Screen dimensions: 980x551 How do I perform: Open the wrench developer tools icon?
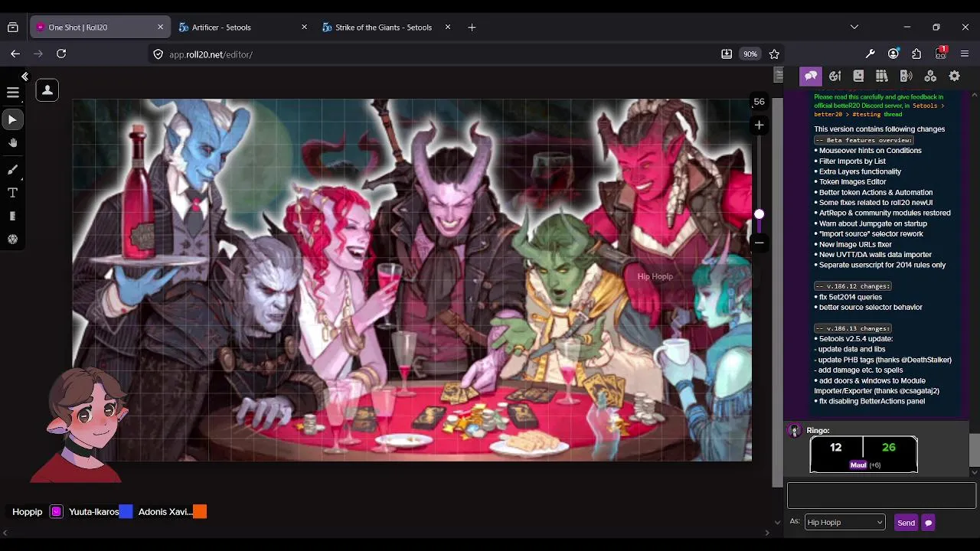(870, 54)
